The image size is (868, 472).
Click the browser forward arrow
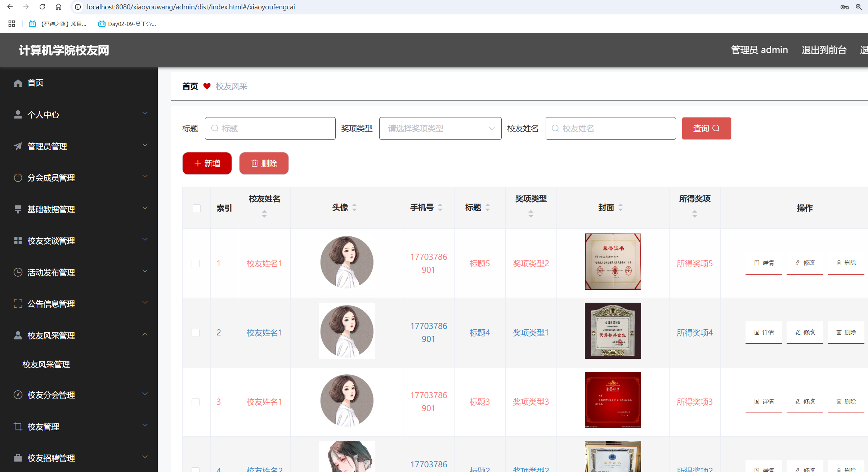coord(26,7)
